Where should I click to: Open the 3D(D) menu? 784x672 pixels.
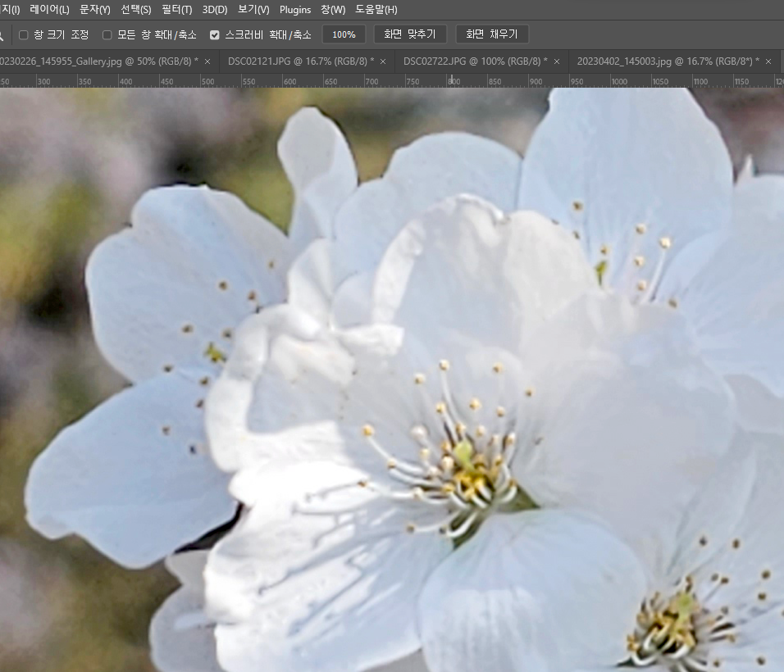[x=215, y=10]
